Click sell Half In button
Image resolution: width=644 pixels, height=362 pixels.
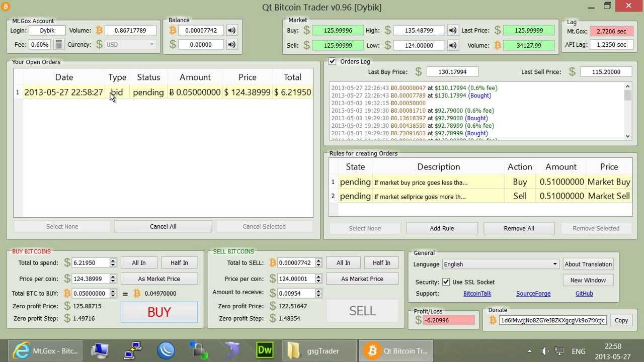[x=381, y=262]
